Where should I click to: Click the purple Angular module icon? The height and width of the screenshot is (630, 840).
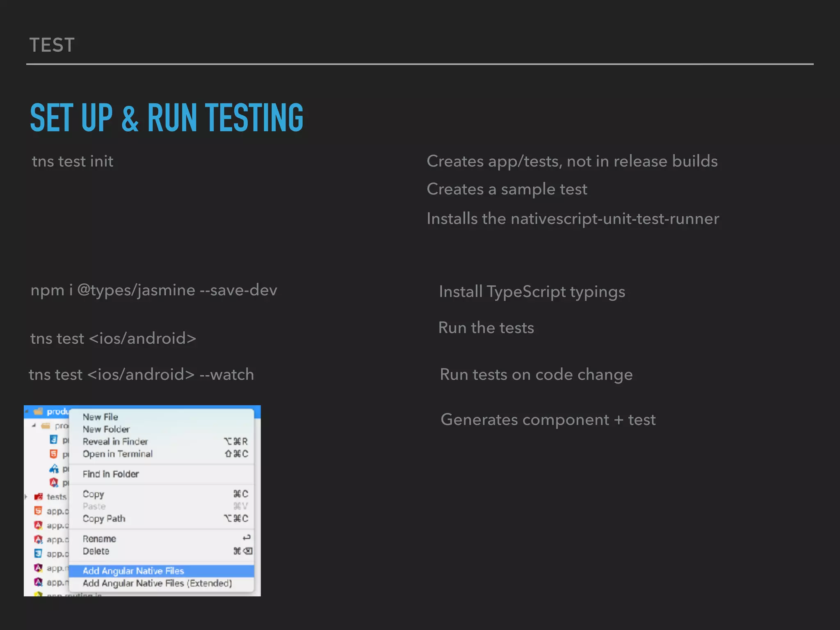pos(38,568)
